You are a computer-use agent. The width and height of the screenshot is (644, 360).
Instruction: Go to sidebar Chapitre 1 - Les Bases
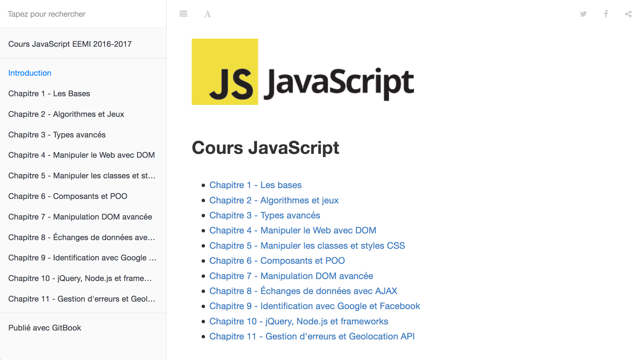click(x=49, y=93)
